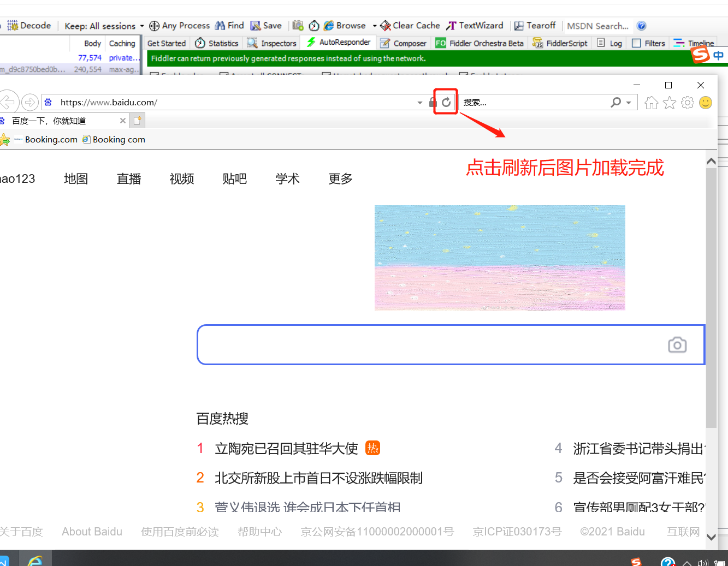Click the smiley feedback icon
This screenshot has height=566, width=728.
[706, 103]
